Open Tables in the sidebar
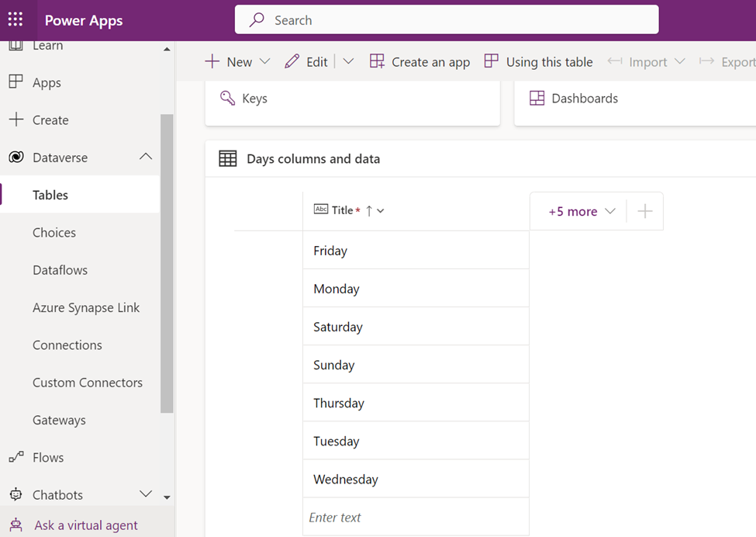 [80, 195]
